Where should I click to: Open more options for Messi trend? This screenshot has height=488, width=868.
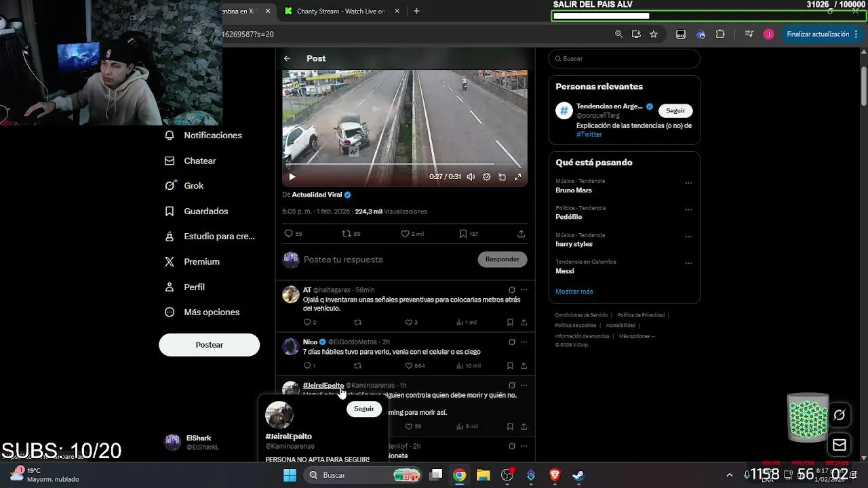coord(688,264)
